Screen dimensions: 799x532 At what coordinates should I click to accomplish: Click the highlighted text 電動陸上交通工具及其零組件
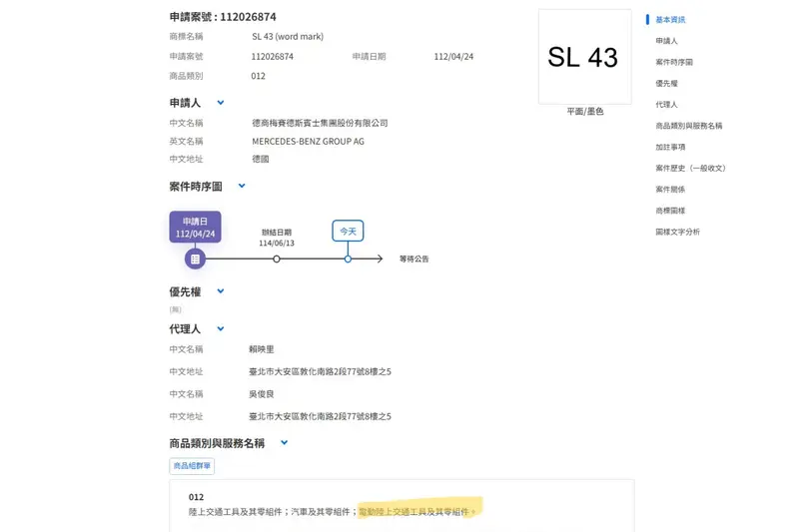pos(413,512)
